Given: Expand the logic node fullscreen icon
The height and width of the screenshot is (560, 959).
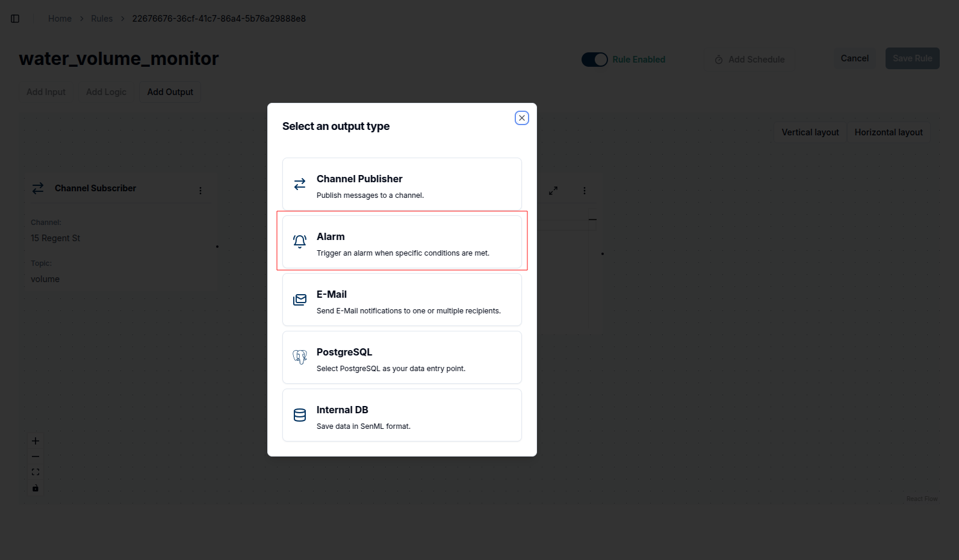Looking at the screenshot, I should 553,191.
